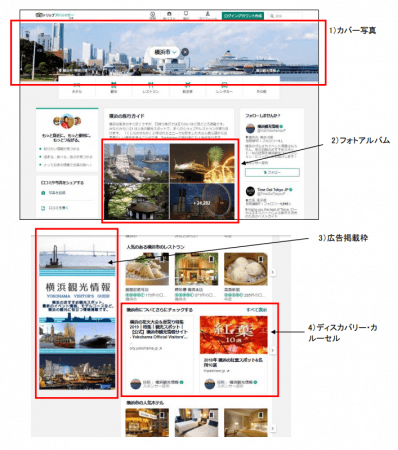Advance the hotel carousel with its right arrow

pos(273,428)
